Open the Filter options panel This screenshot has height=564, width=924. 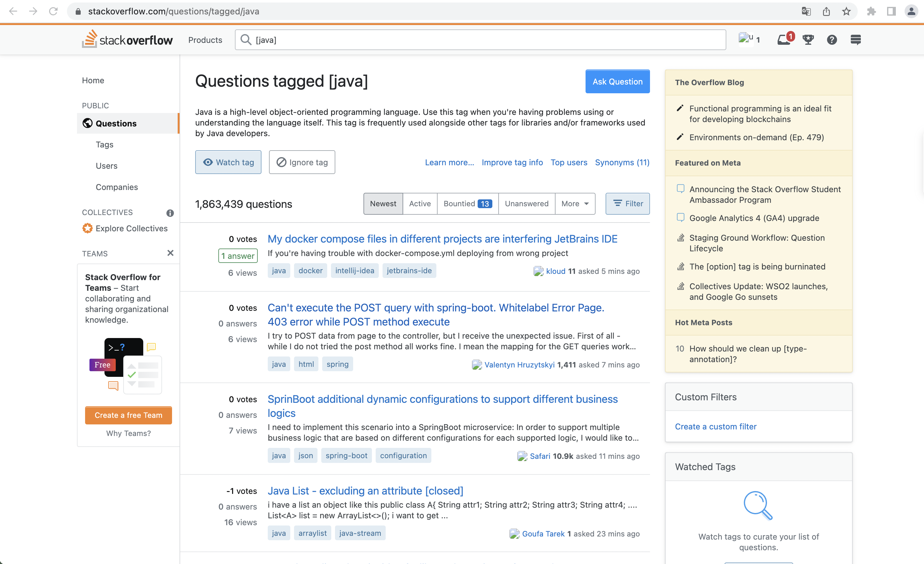coord(627,204)
